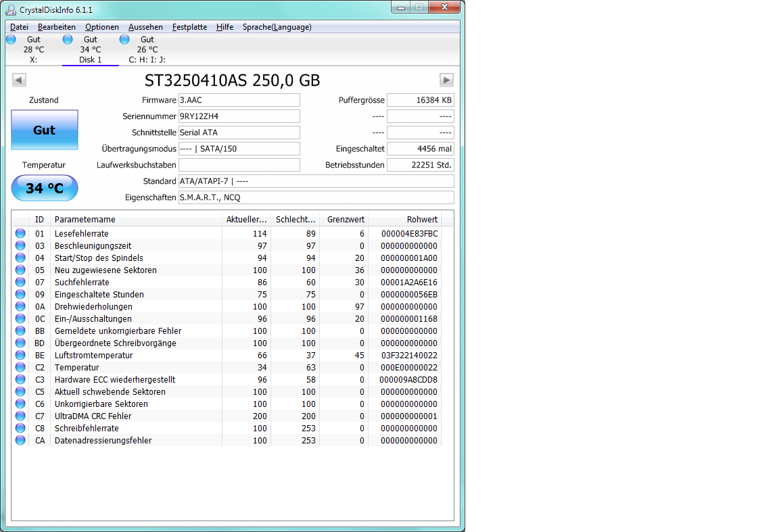The width and height of the screenshot is (779, 532).
Task: Click the Standard field ATA/ATAPI-7
Action: click(x=316, y=181)
